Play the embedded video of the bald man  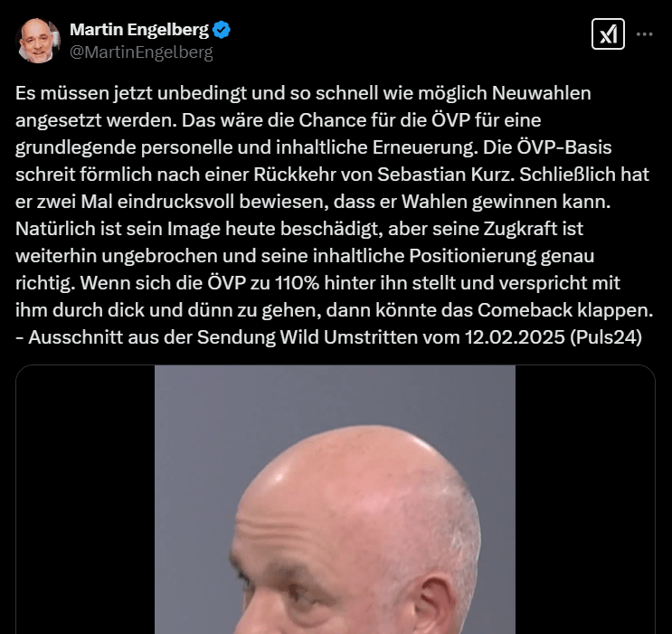(335, 499)
